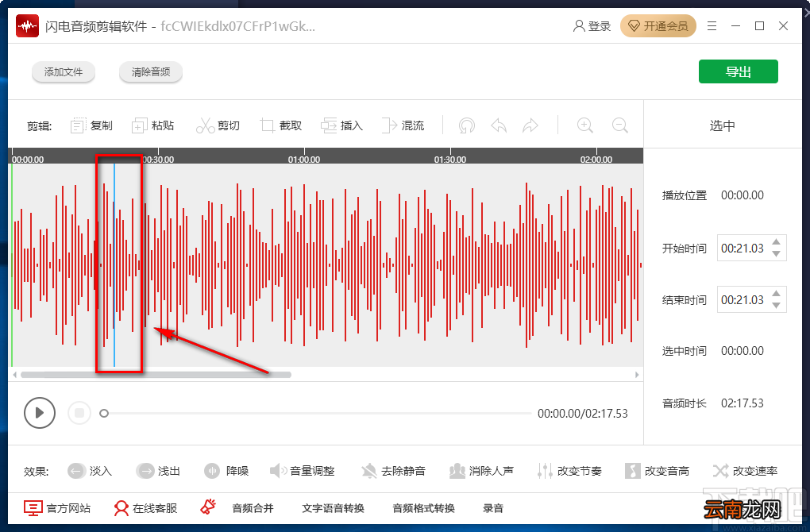Click the Clear Audio (清除音频) button
Screen dimensions: 810x532
point(151,71)
